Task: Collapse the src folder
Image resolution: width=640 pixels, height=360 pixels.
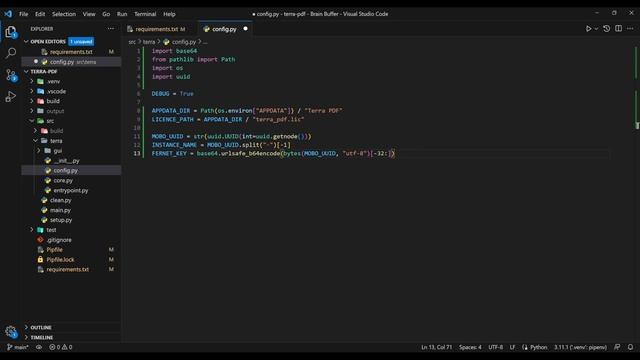Action: pyautogui.click(x=32, y=121)
